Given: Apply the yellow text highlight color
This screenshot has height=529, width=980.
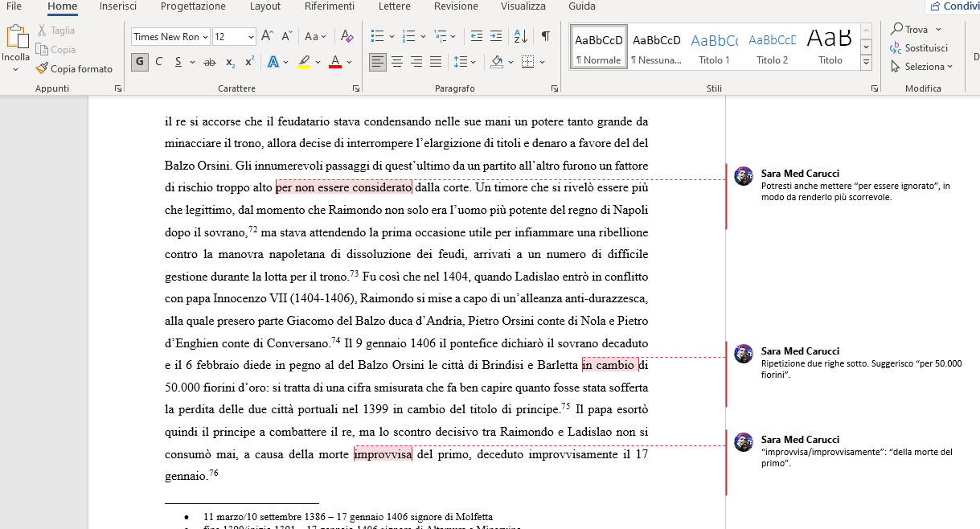Looking at the screenshot, I should 303,62.
